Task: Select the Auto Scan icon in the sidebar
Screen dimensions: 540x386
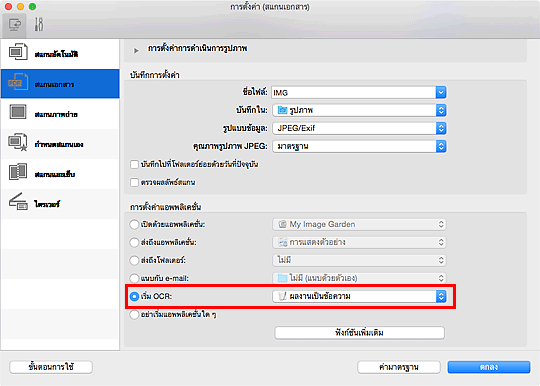Action: [18, 52]
